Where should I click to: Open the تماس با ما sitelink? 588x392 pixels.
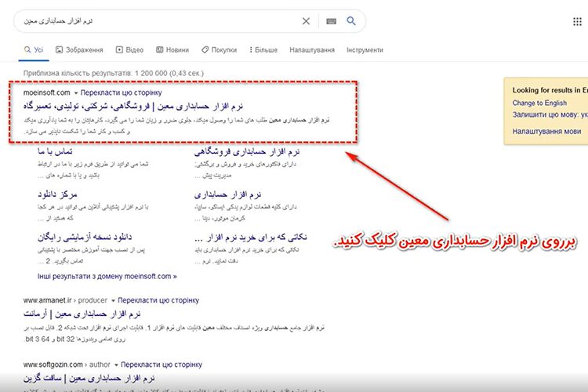pos(55,151)
